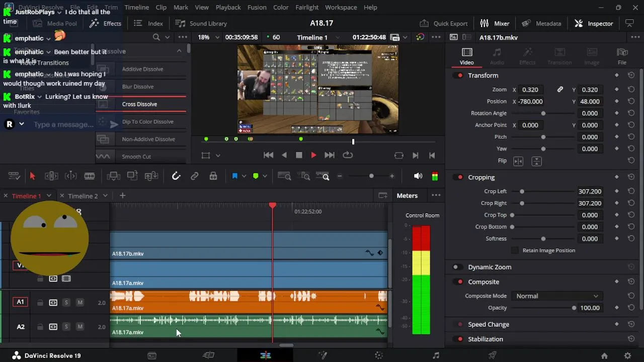Toggle Loop playback

348,155
